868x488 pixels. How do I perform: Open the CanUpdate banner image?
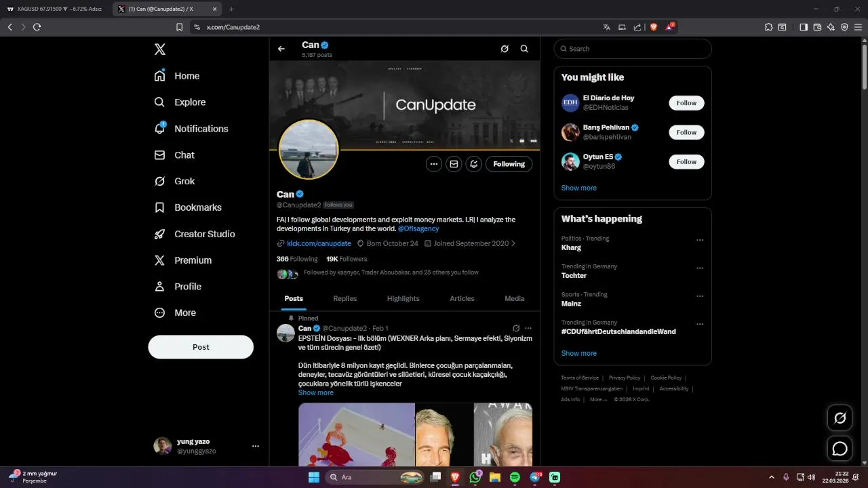(x=405, y=105)
